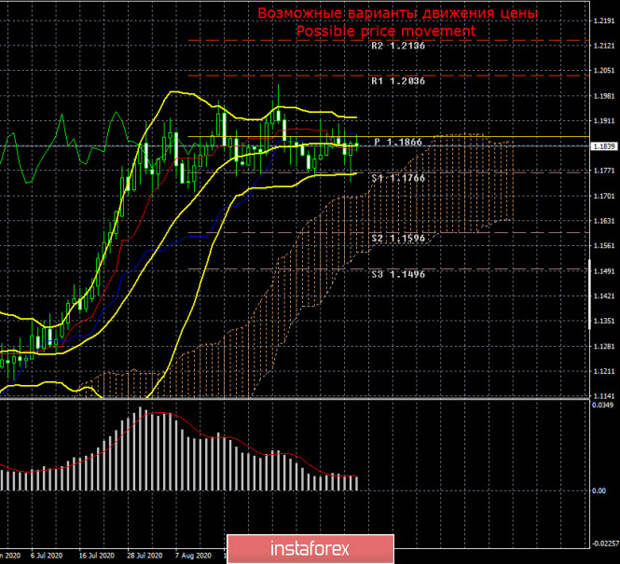Click the S2 1.1596 support label
The width and height of the screenshot is (620, 564).
(398, 238)
